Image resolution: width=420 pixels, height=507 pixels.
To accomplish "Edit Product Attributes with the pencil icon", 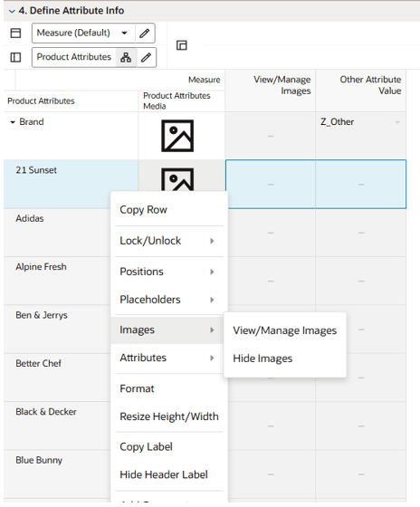I will 146,57.
